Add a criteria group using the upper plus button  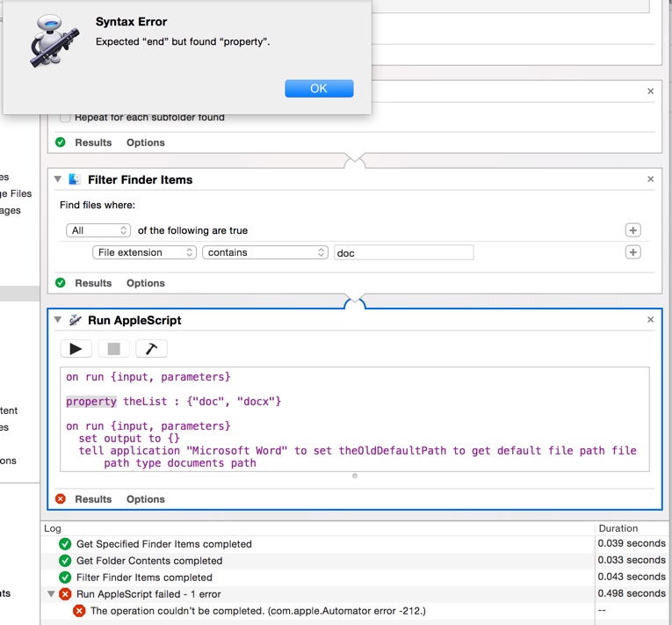pyautogui.click(x=632, y=230)
